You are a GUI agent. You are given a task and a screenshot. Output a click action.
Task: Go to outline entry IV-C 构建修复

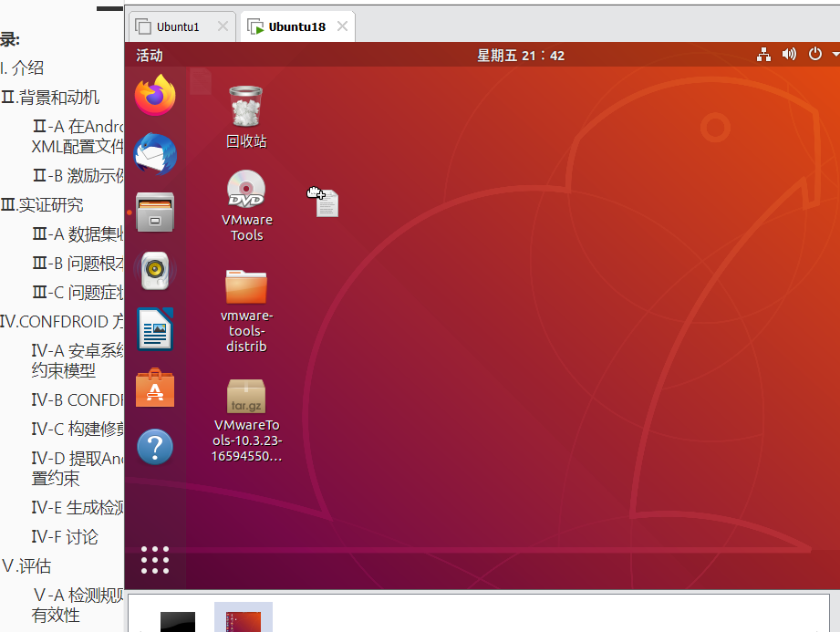(x=78, y=429)
